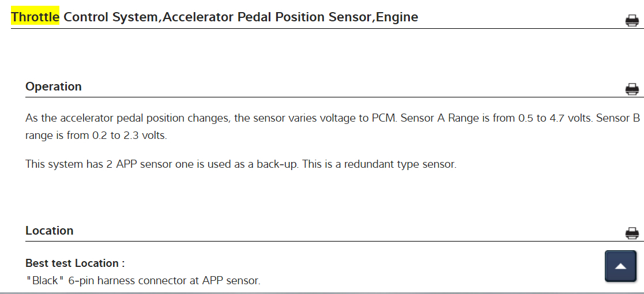Click the Best test Location label
This screenshot has width=644, height=294.
click(75, 263)
